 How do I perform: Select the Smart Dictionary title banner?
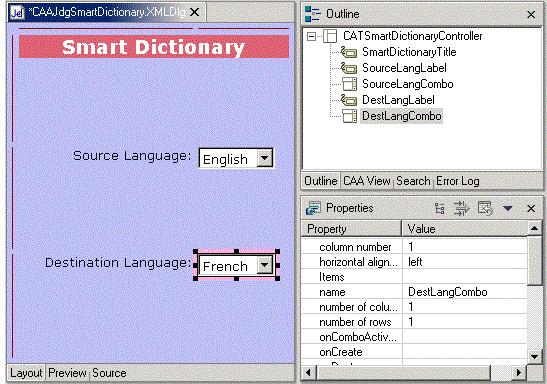[153, 46]
